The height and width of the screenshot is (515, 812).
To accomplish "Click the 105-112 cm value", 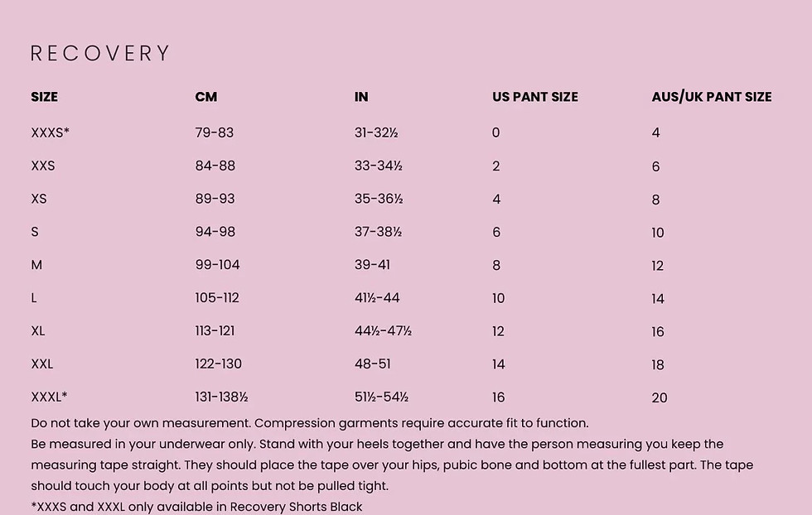I will [217, 298].
